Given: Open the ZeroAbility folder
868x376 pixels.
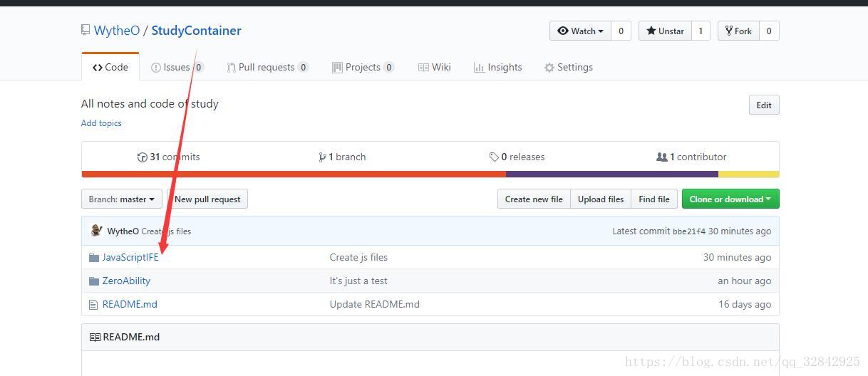Looking at the screenshot, I should coord(126,281).
